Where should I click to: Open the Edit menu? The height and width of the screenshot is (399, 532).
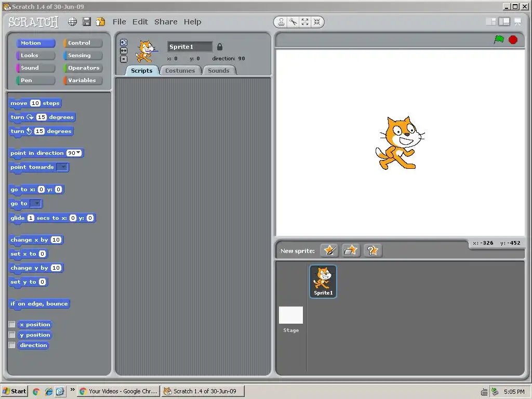pyautogui.click(x=140, y=22)
